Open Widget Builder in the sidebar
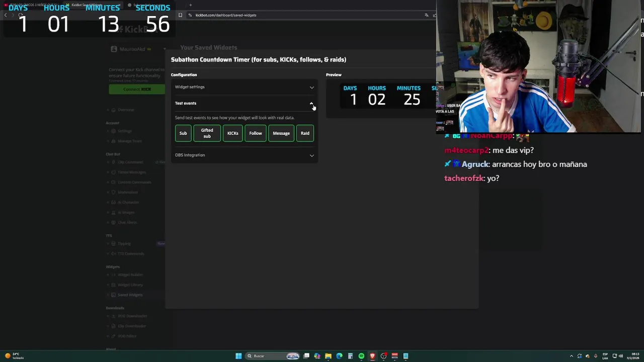This screenshot has height=362, width=644. pos(130,275)
